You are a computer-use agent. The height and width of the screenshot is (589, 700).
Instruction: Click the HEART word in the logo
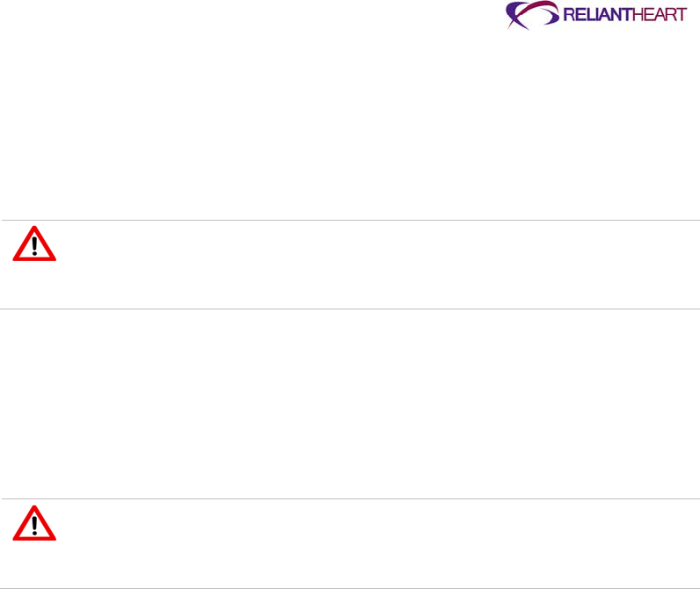tap(656, 16)
